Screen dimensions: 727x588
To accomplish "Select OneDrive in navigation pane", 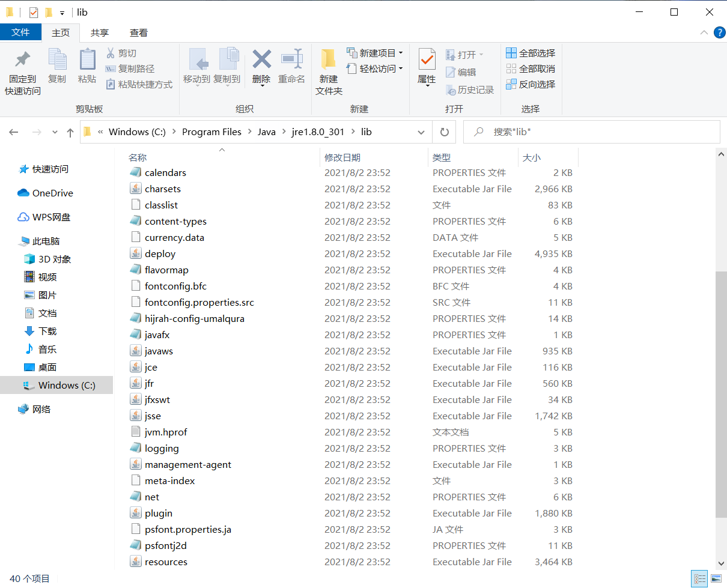I will click(x=46, y=193).
